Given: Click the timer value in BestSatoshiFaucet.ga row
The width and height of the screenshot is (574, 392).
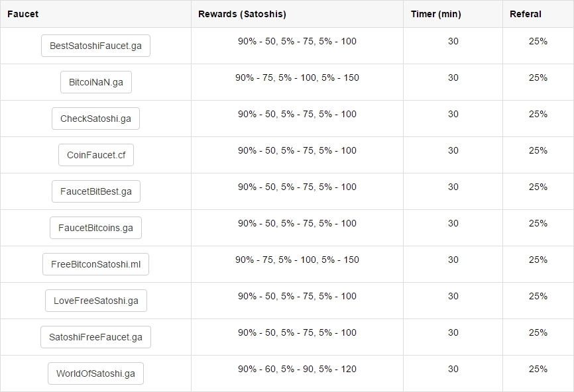Looking at the screenshot, I should tap(453, 41).
